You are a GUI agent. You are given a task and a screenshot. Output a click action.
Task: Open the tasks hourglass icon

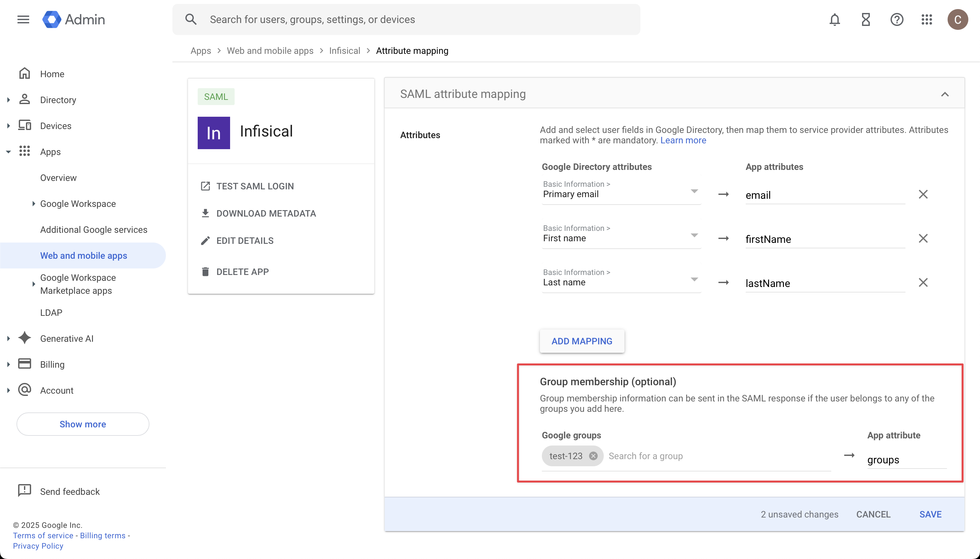pyautogui.click(x=866, y=19)
